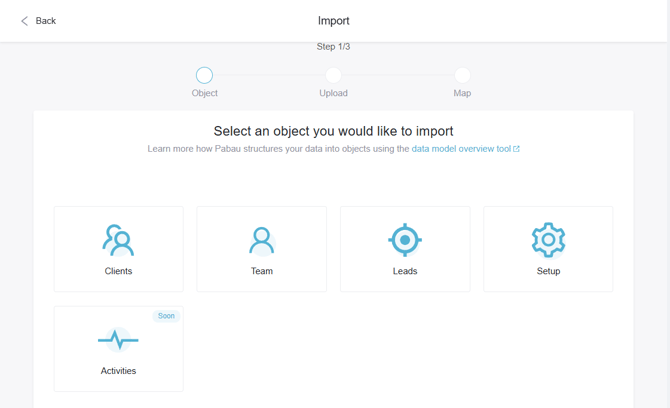The image size is (670, 408).
Task: Go back using the Back label
Action: coord(46,21)
